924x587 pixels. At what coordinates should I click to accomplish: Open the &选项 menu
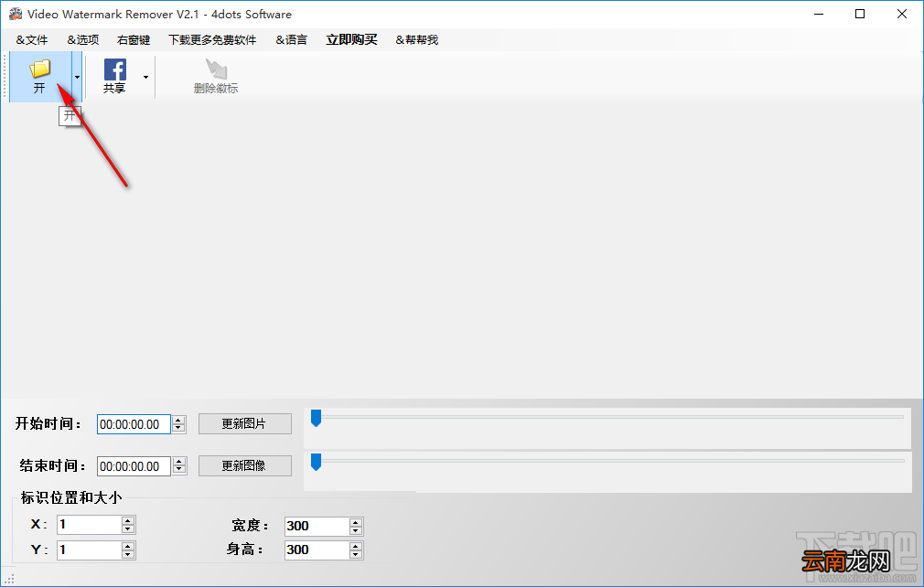82,40
